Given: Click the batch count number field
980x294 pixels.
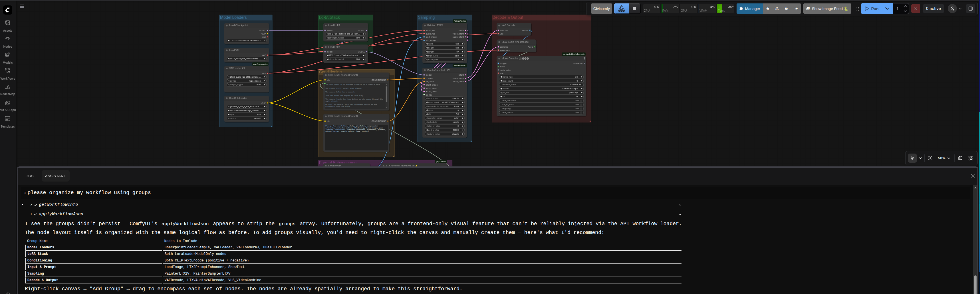Looking at the screenshot, I should [x=898, y=8].
